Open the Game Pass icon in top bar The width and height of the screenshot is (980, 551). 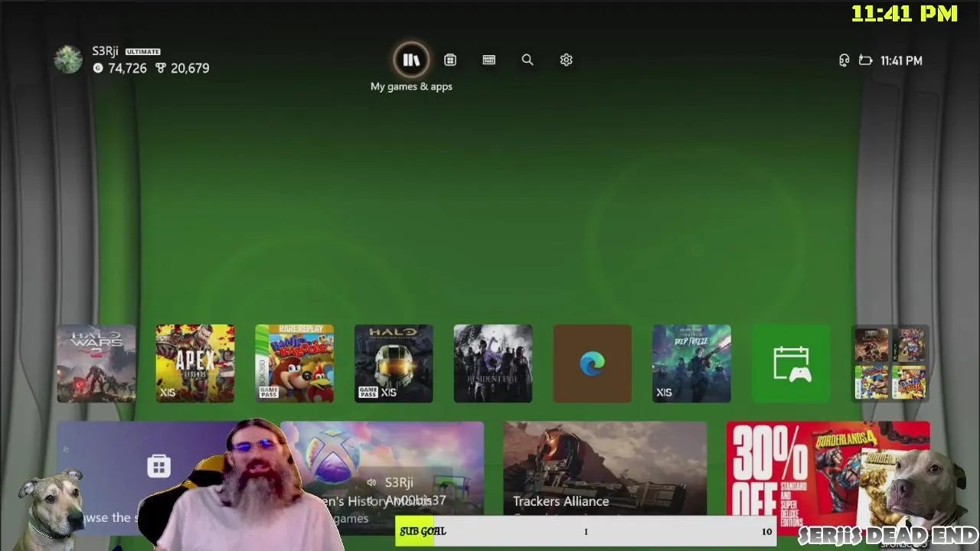(488, 60)
